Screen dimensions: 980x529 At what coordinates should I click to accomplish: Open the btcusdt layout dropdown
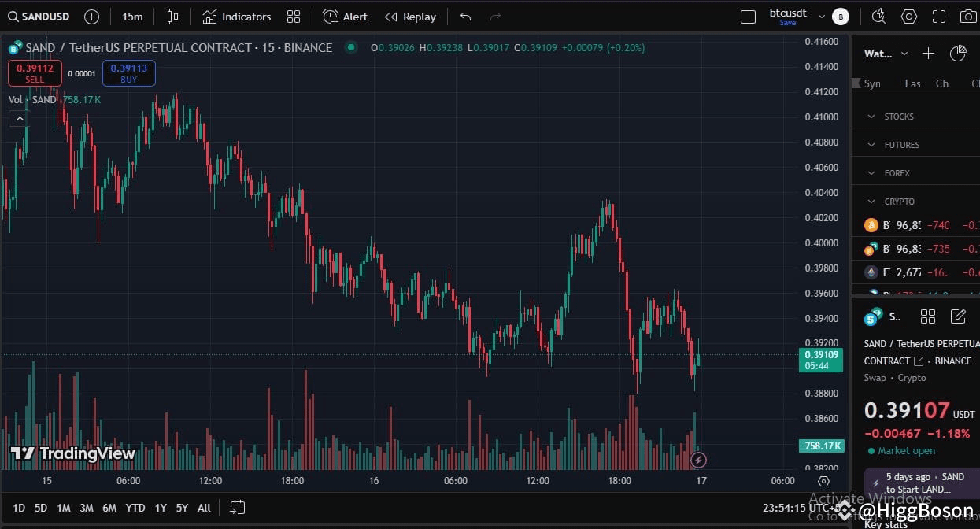click(x=821, y=16)
